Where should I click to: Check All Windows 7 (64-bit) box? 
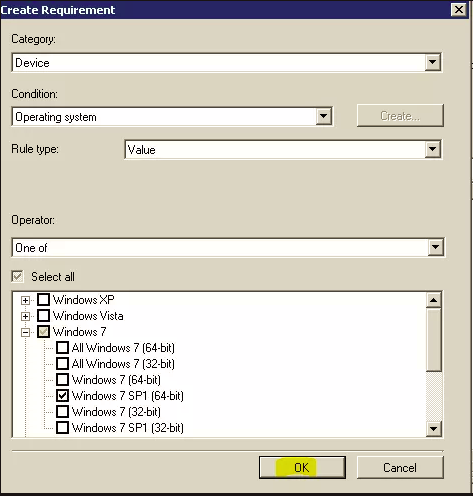tap(62, 347)
